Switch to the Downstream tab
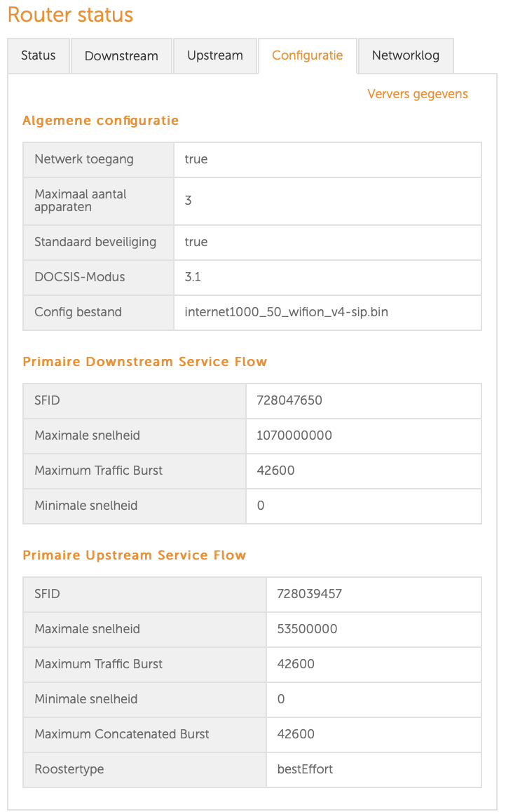Screen dimensions: 506x812 121,56
